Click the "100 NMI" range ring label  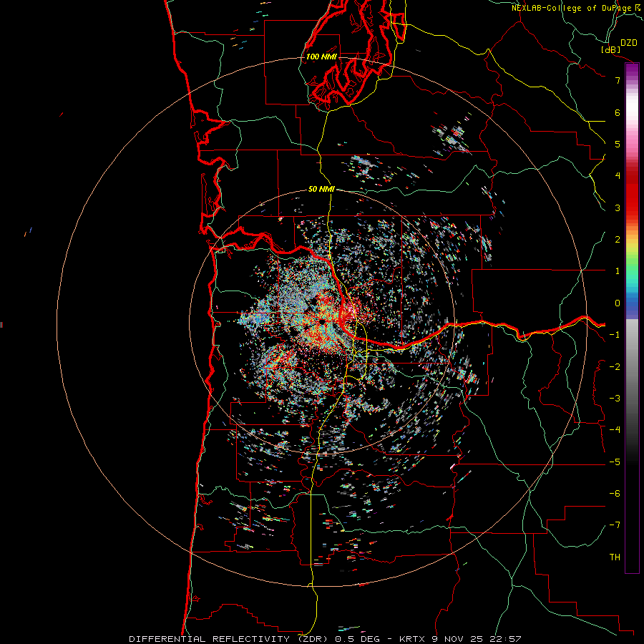coord(321,57)
